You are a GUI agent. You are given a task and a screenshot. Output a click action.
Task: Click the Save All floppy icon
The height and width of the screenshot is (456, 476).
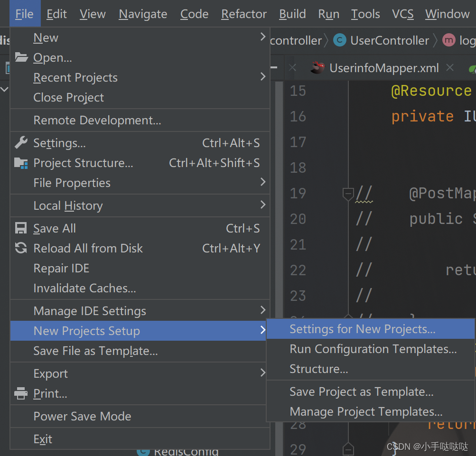click(x=21, y=228)
